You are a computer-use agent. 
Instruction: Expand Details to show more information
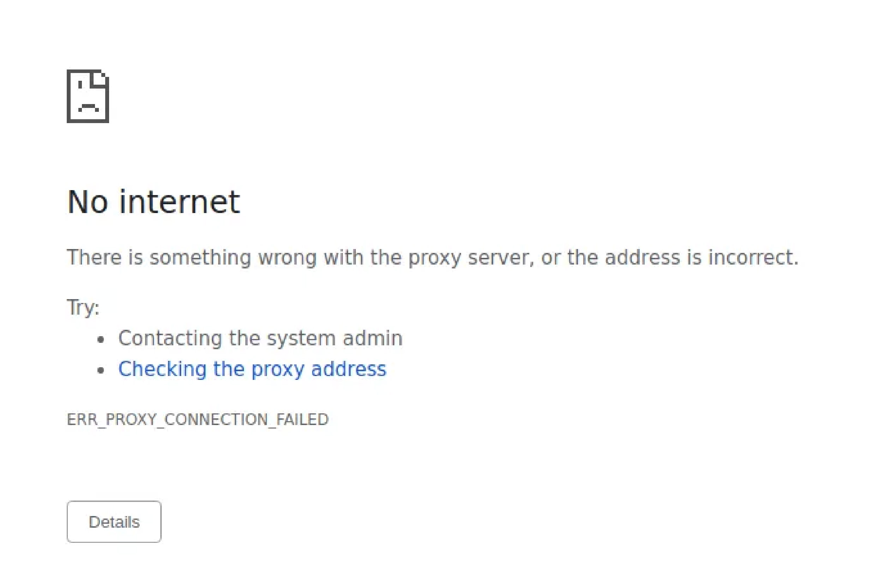click(x=113, y=521)
